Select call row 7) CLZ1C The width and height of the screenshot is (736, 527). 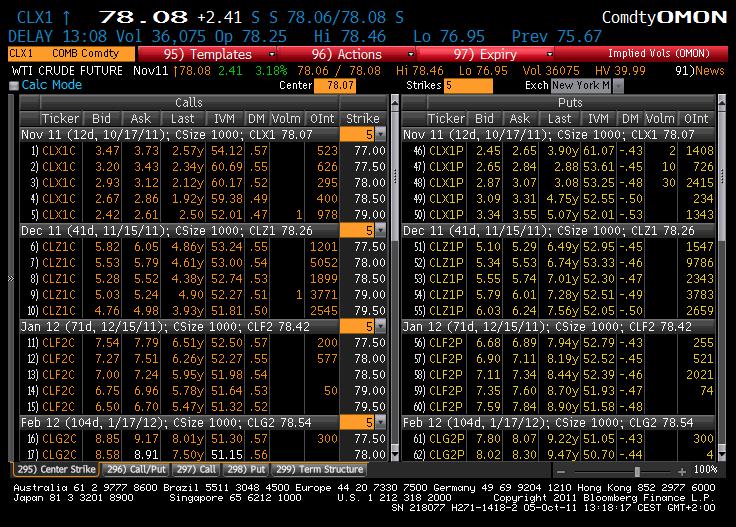coord(204,262)
